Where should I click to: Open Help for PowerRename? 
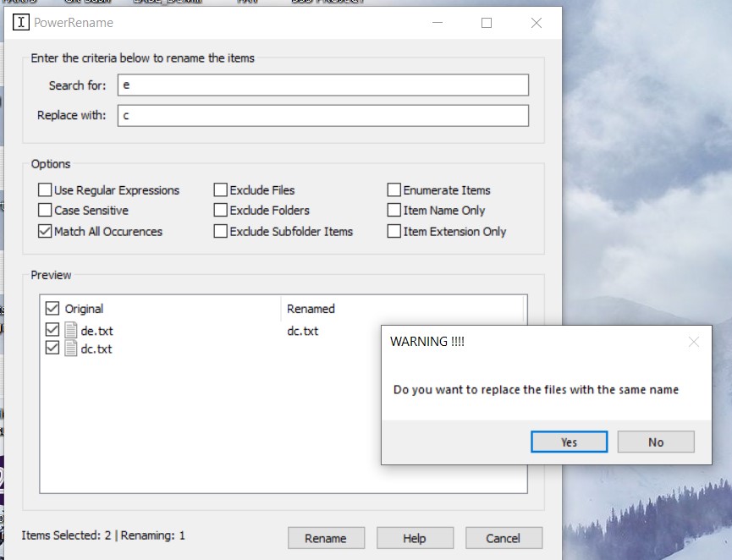pos(415,538)
